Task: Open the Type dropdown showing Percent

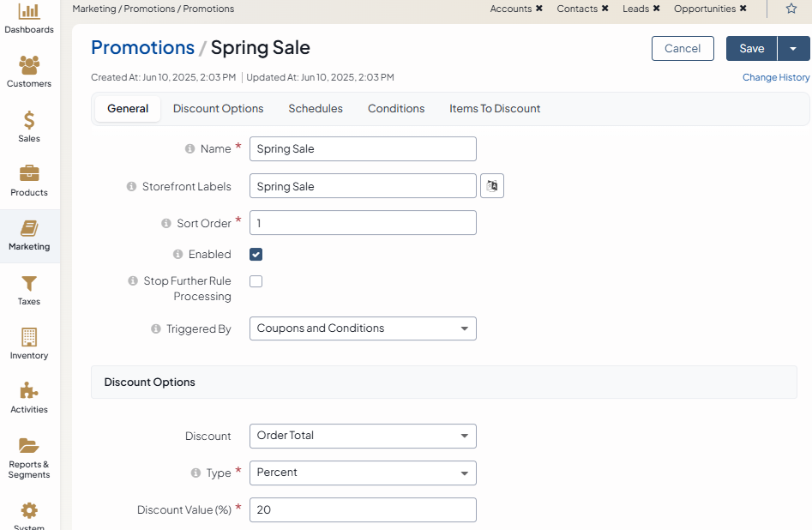Action: (x=362, y=473)
